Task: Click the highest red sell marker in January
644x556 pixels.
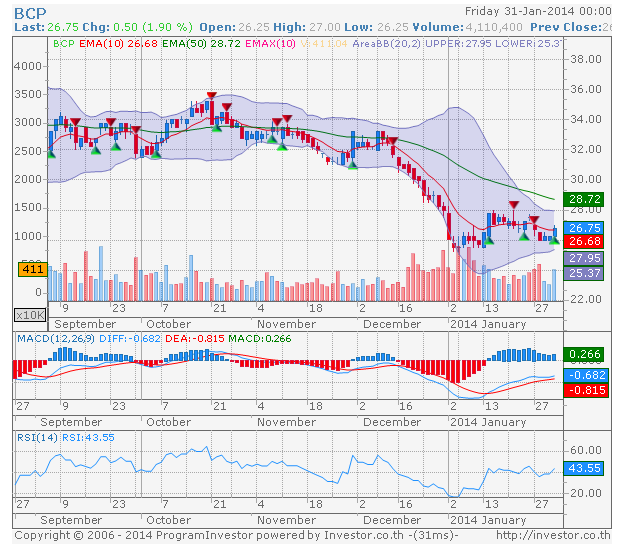Action: click(513, 204)
